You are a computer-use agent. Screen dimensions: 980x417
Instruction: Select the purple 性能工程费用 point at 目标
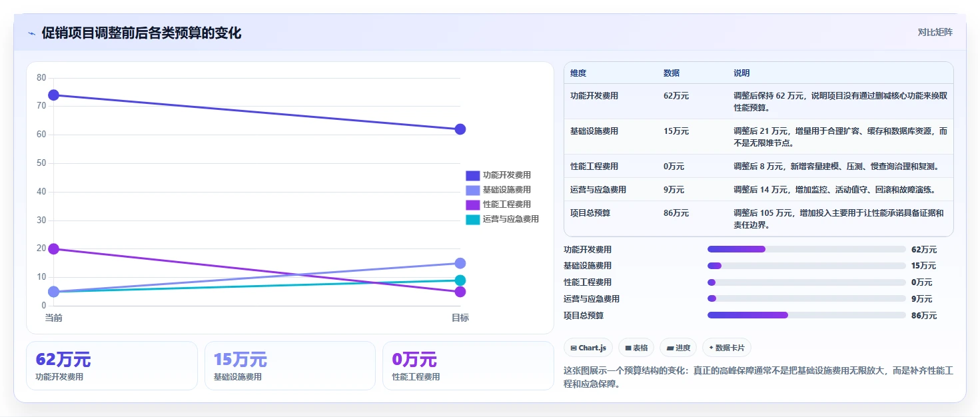[x=460, y=292]
